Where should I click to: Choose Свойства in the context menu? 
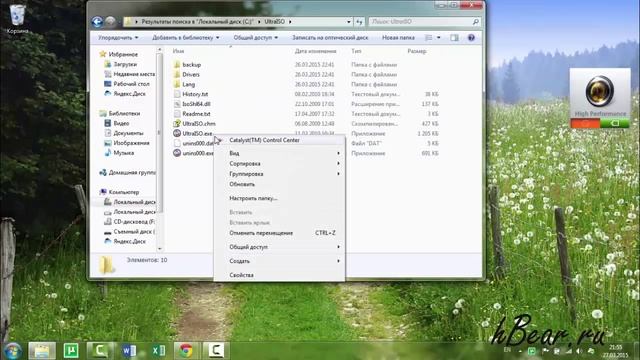point(280,275)
